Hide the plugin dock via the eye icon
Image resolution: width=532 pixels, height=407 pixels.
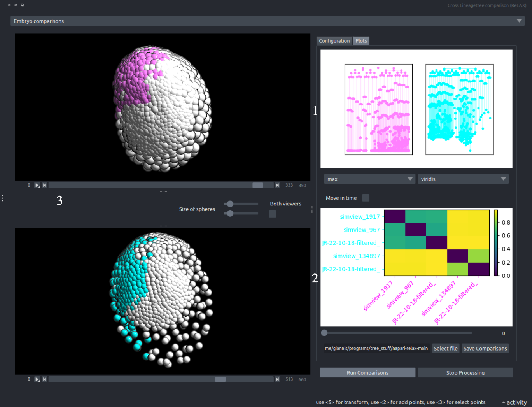click(x=16, y=5)
